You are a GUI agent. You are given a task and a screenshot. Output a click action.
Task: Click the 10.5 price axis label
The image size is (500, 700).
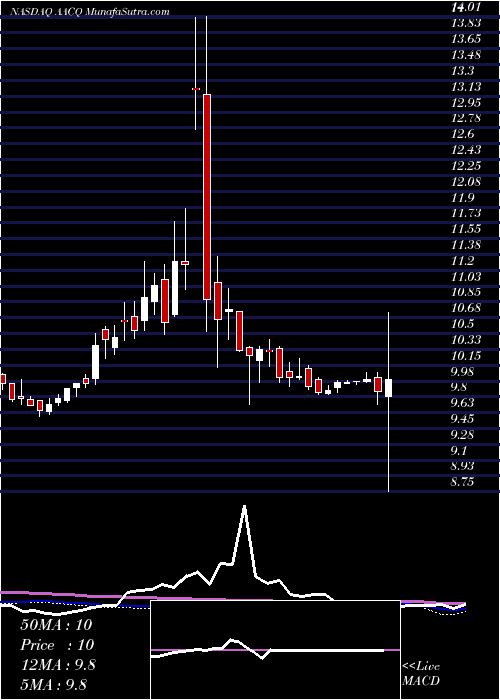coord(464,324)
